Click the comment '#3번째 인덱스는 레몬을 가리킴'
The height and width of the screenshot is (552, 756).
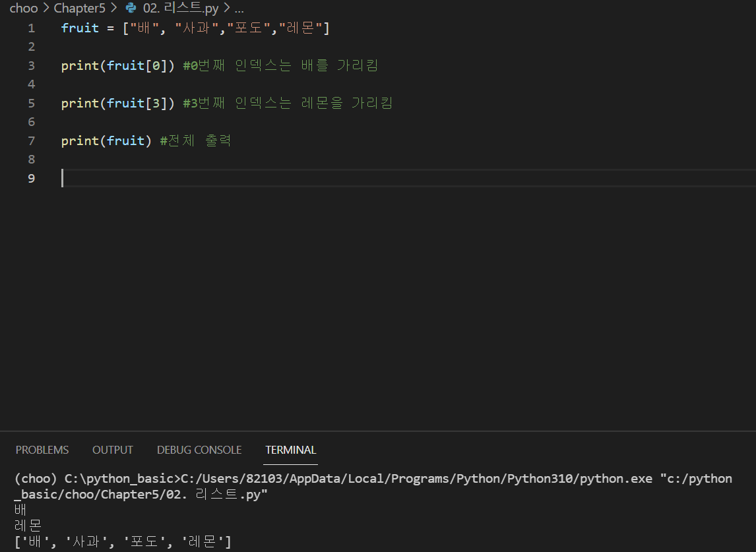[x=288, y=103]
